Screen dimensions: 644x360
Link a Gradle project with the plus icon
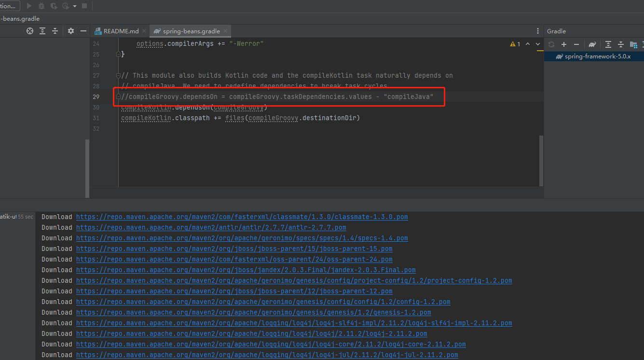[564, 44]
